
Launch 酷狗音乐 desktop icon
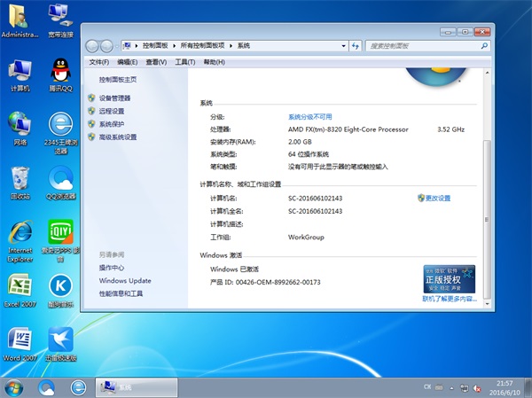60,291
